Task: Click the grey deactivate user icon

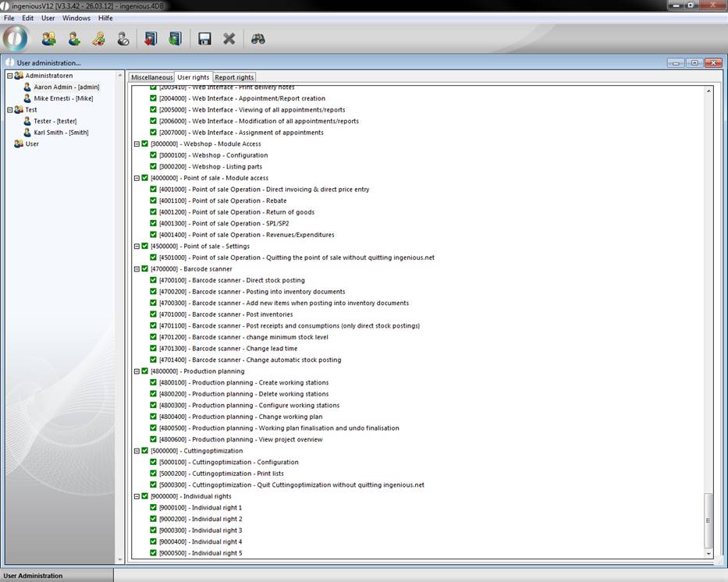Action: [x=123, y=38]
